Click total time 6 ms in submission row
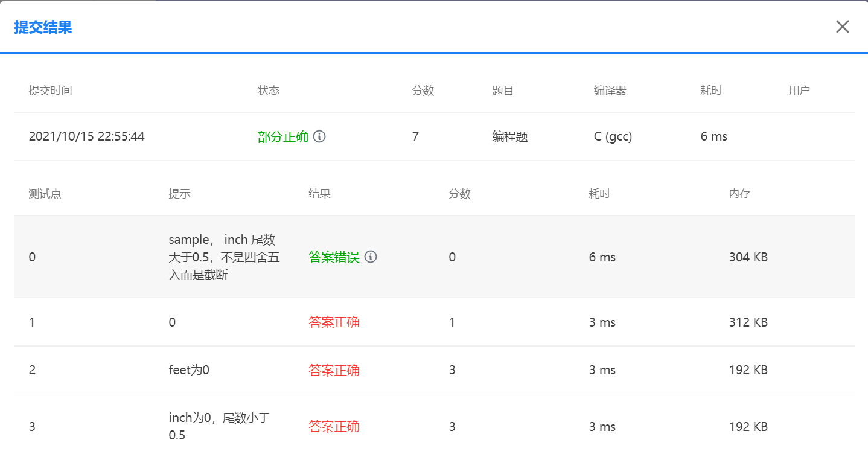 coord(714,136)
